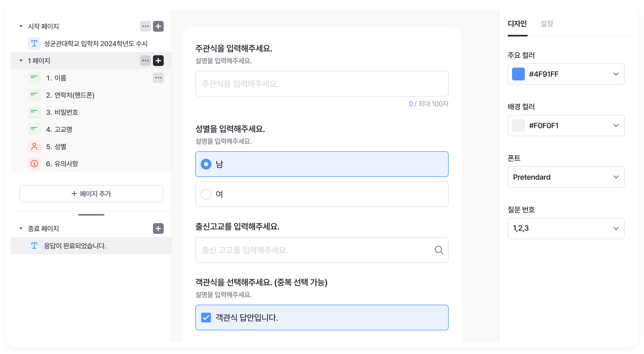Screen dimensions: 644x354
Task: Click the 주요 컬러 blue swatch
Action: point(518,74)
